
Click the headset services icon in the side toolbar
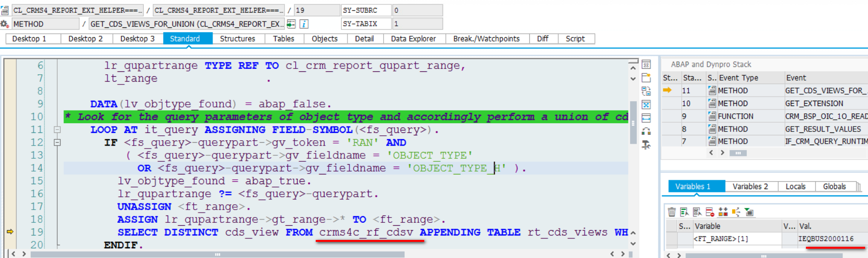coord(646,131)
